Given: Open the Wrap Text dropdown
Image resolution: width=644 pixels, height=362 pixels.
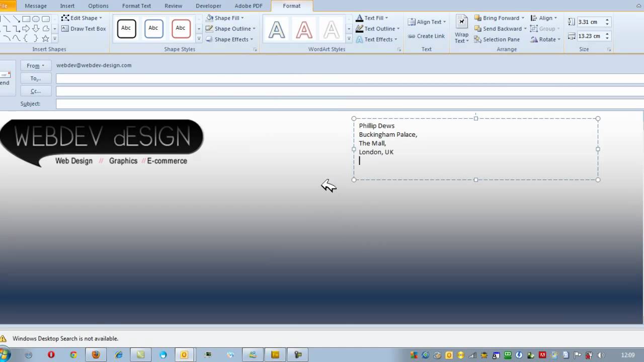Looking at the screenshot, I should tap(462, 29).
